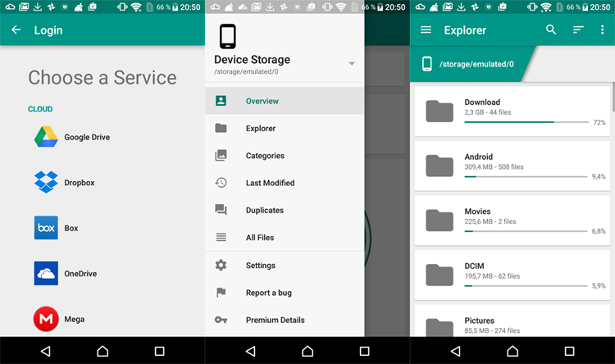The image size is (615, 364).
Task: Go back from the Login screen
Action: (x=16, y=30)
